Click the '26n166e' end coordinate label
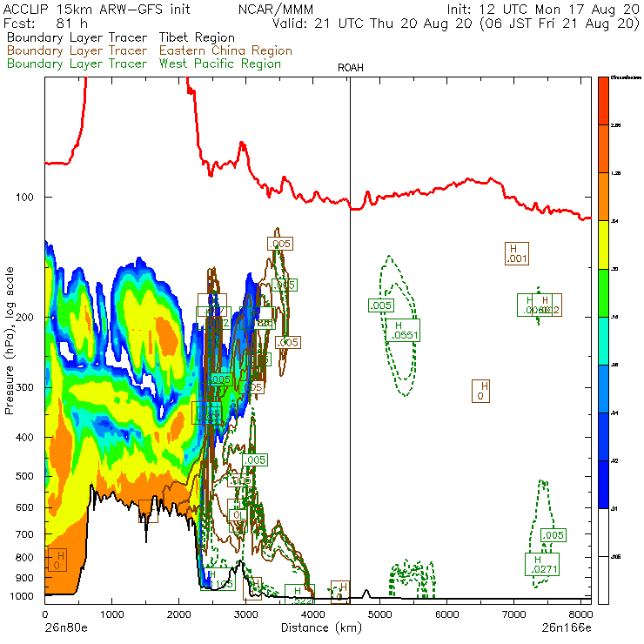This screenshot has width=644, height=644. coord(566,627)
